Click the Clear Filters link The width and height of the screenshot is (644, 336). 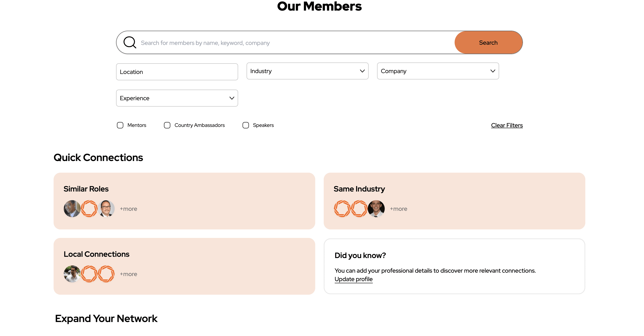(507, 125)
